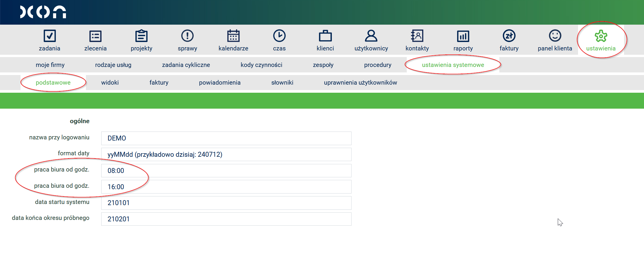Edit office start time 08:00 field

226,171
